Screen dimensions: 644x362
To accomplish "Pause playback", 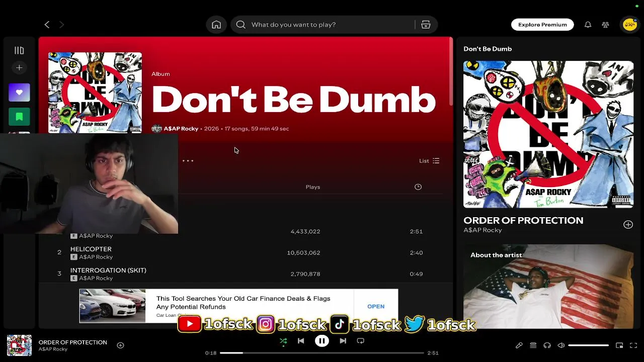I will click(322, 341).
